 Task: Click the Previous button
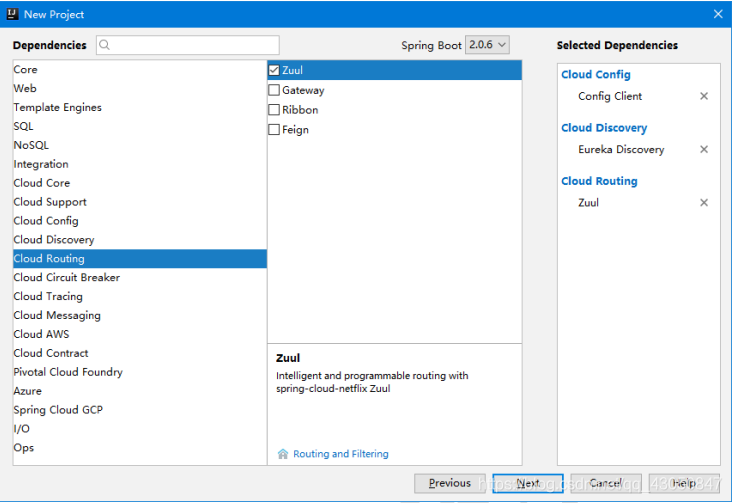tap(450, 483)
